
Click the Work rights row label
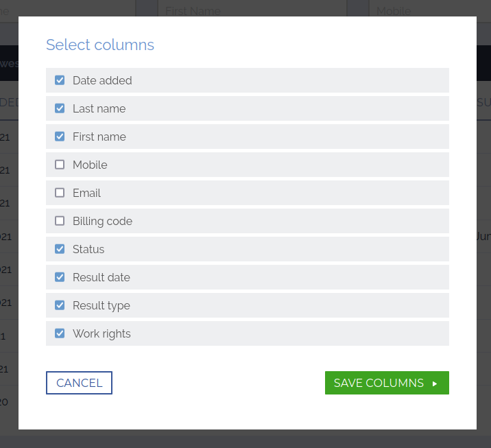pos(101,333)
